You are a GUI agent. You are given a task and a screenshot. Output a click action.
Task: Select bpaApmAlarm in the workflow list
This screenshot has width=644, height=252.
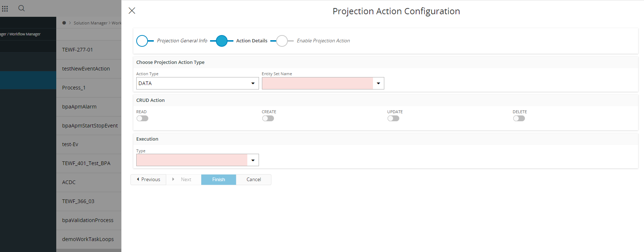pos(79,107)
